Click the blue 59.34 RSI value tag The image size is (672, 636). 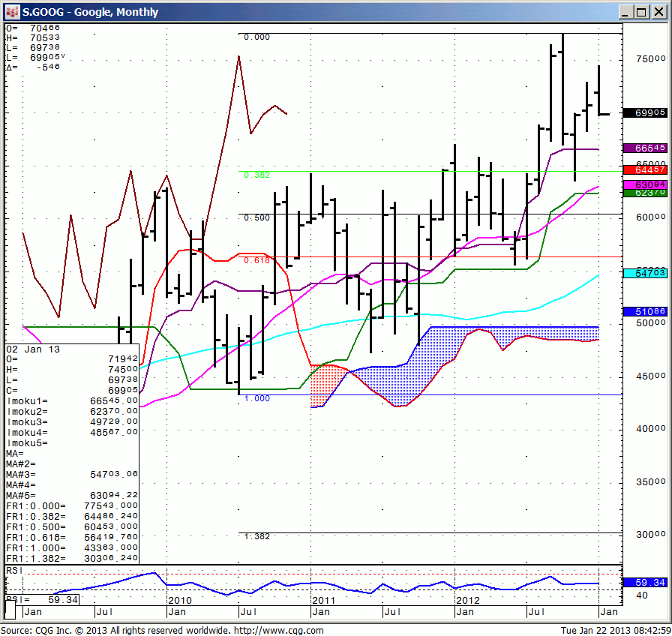[645, 583]
